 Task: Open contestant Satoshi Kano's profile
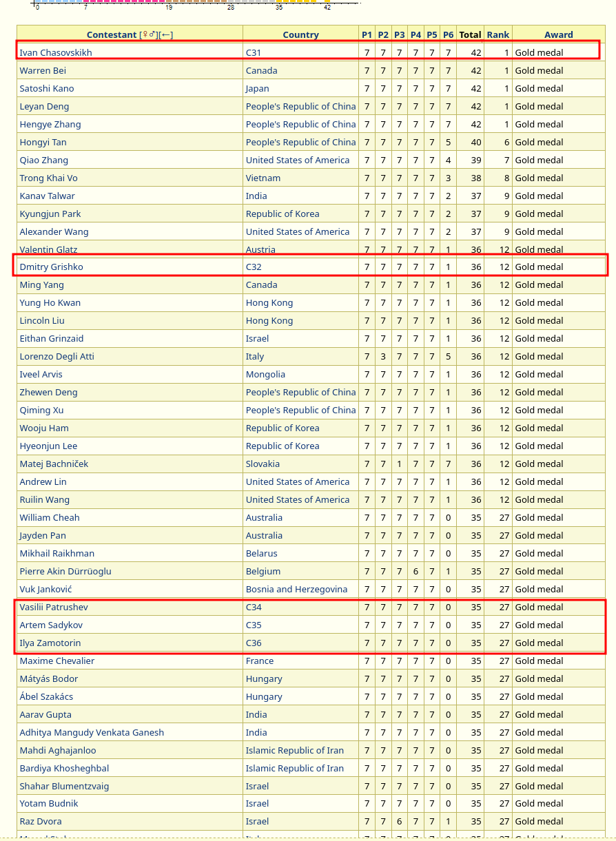point(47,88)
